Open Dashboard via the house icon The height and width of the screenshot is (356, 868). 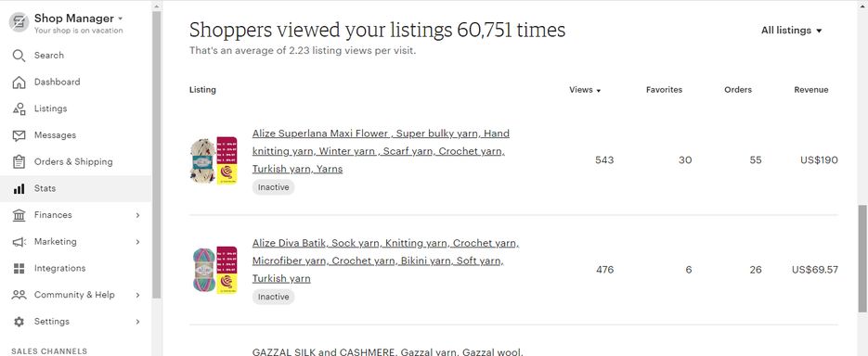(19, 82)
